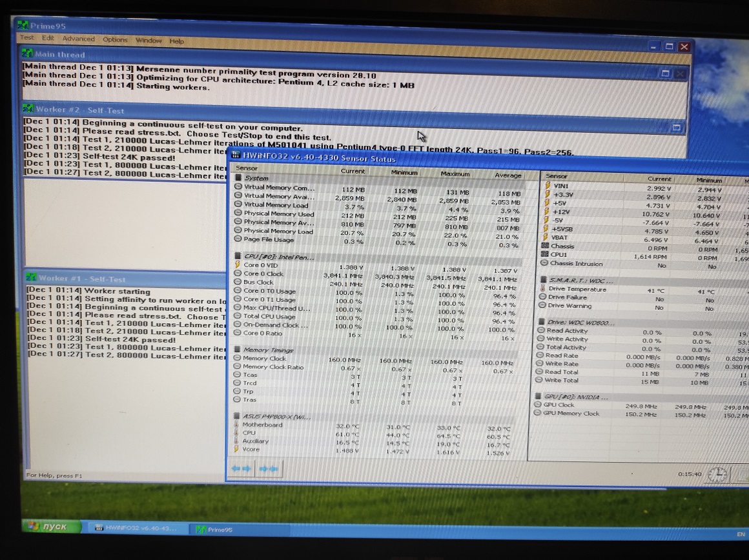The image size is (749, 560).
Task: Click the lightning icon next to VIN1
Action: click(x=548, y=185)
